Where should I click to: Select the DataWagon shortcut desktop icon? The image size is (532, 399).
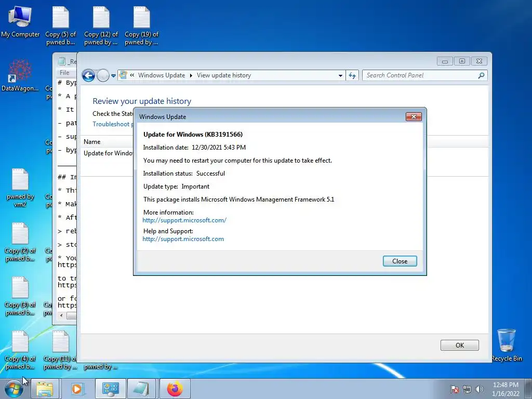(x=20, y=75)
